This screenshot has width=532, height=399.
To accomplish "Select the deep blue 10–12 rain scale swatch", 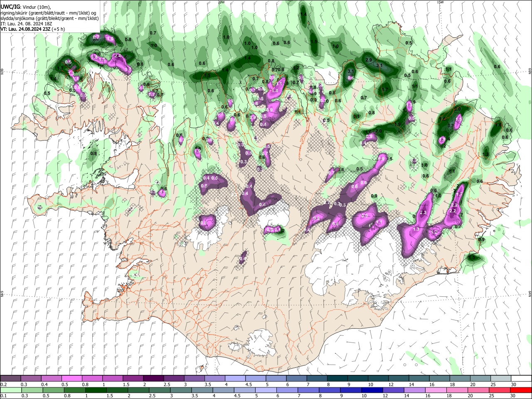I will pyautogui.click(x=372, y=390).
